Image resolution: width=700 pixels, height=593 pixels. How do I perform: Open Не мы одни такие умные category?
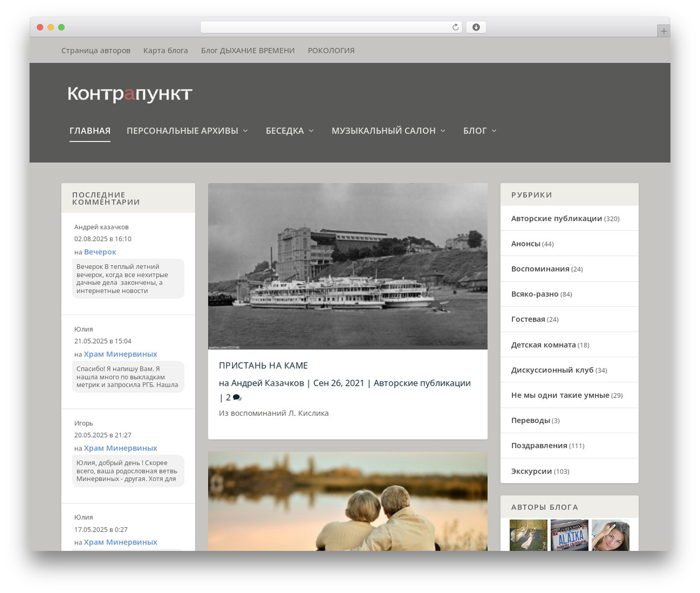(560, 396)
